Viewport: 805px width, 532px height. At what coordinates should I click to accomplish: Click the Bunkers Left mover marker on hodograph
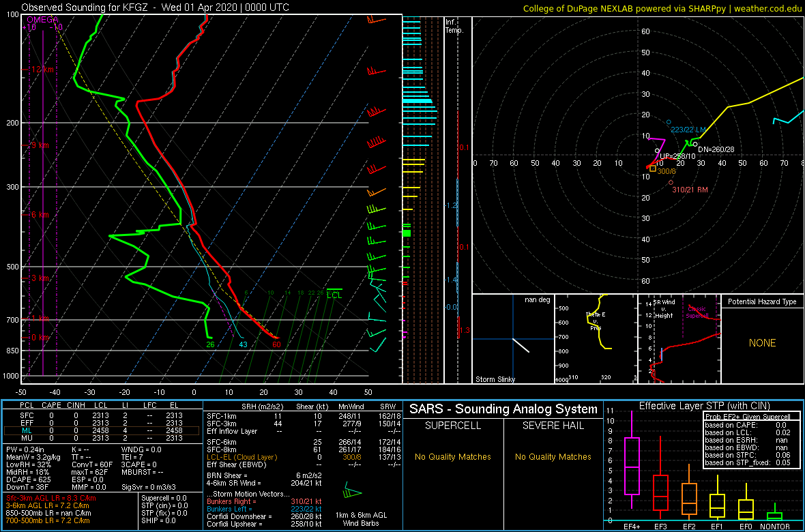(x=669, y=122)
